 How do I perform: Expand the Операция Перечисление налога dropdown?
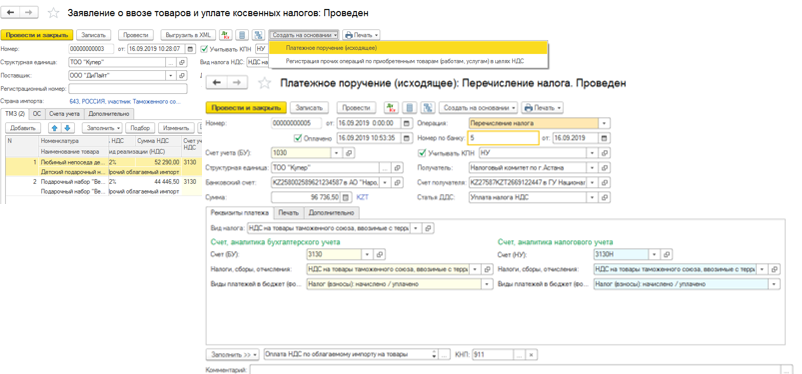click(605, 123)
